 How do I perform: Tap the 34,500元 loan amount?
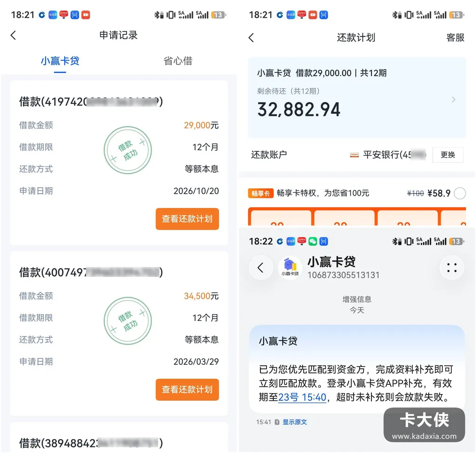201,296
